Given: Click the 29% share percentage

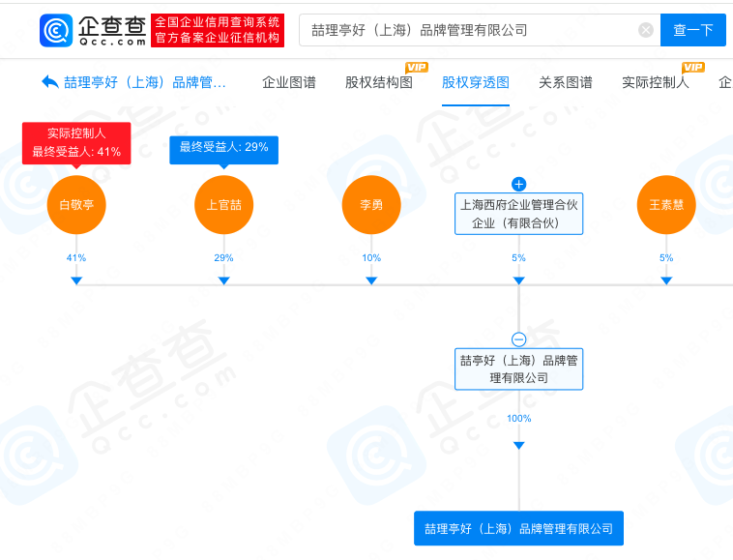Looking at the screenshot, I should click(224, 258).
